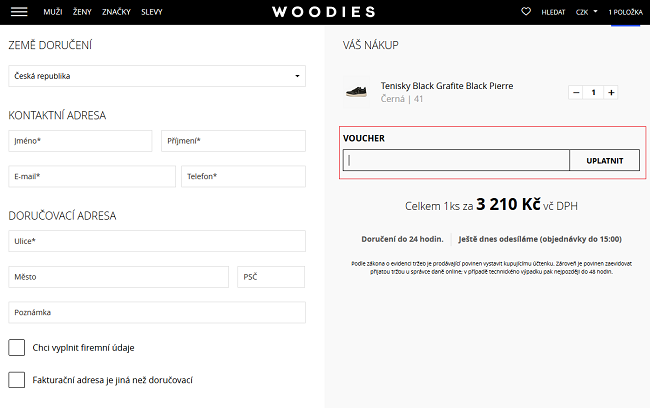Open the cart showing 1 položka
The image size is (650, 408).
pyautogui.click(x=627, y=12)
